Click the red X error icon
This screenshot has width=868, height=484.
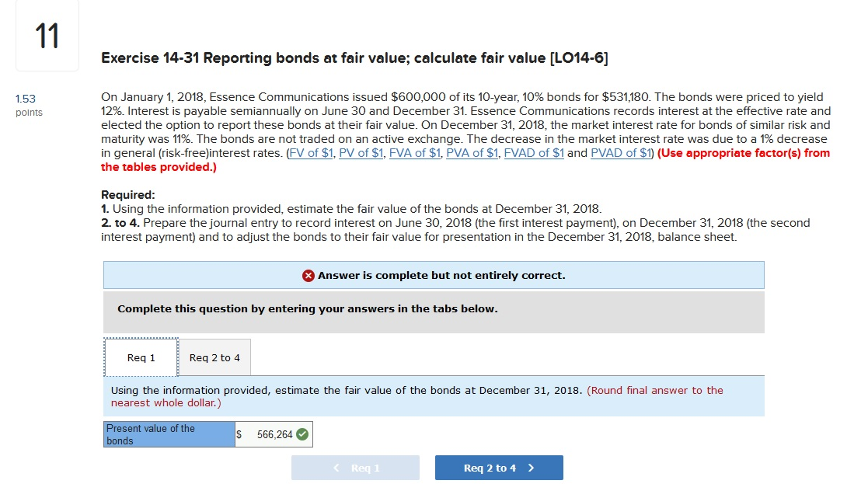point(308,274)
